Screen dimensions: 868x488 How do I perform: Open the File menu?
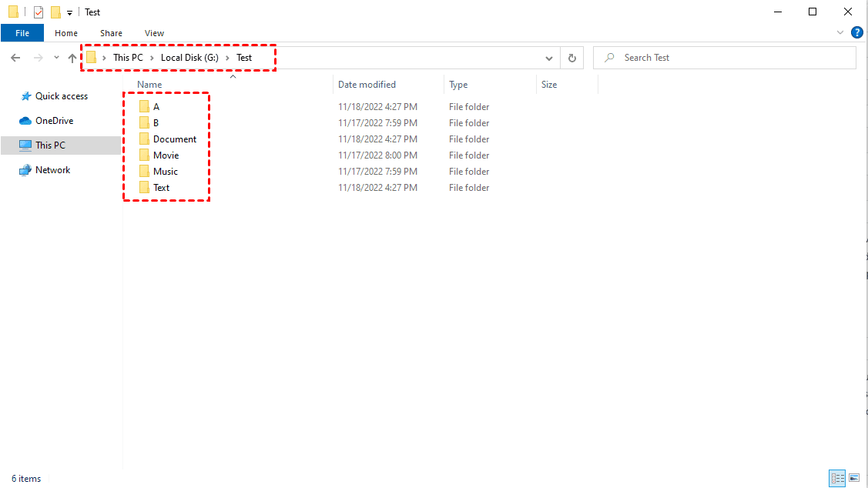point(22,33)
